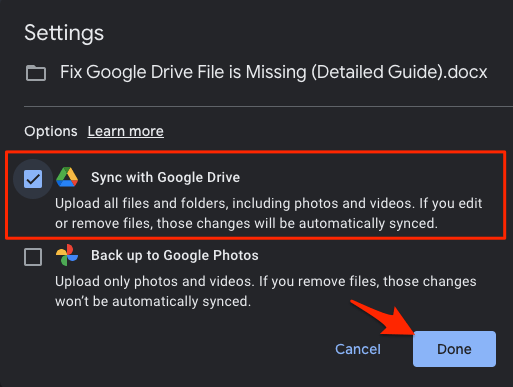Dismiss the dialog with Cancel

358,349
